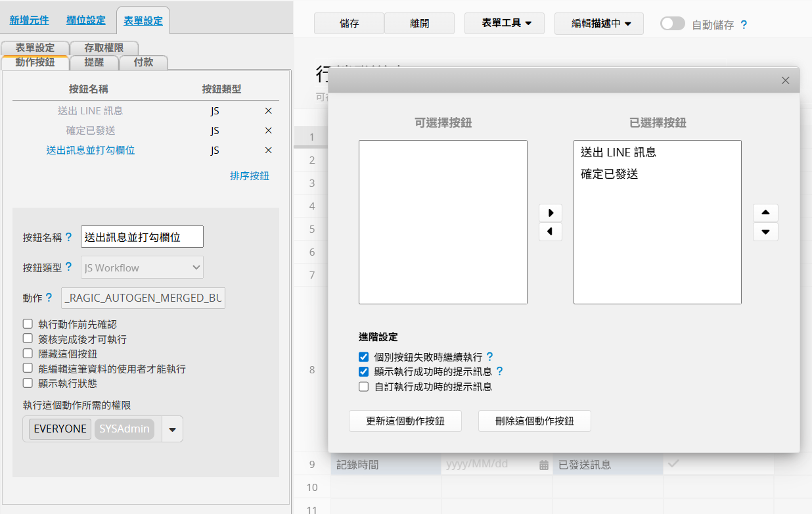This screenshot has height=514, width=812.
Task: Delete the 確定已發送 button with X
Action: tap(268, 131)
